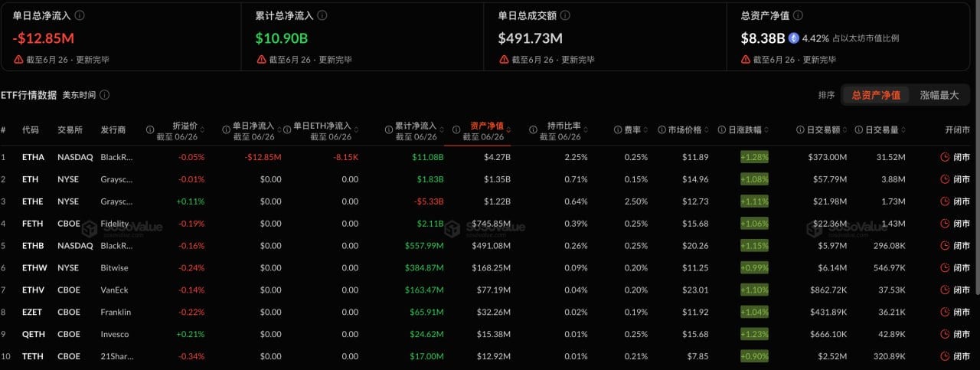980x370 pixels.
Task: Click issuer name Franklin
Action: (x=116, y=312)
